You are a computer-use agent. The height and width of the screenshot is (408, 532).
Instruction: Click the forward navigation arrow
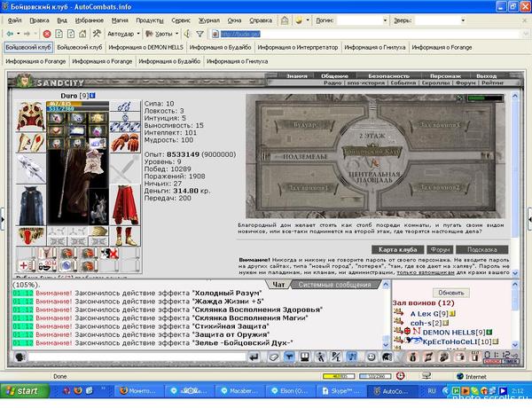click(27, 34)
